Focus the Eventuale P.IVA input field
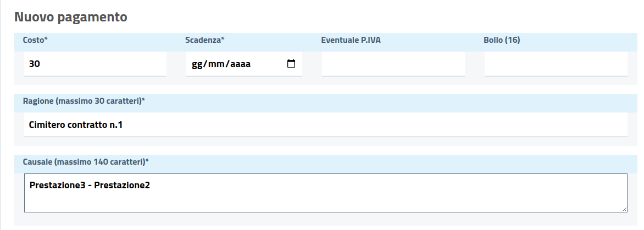This screenshot has height=230, width=644. pos(393,64)
